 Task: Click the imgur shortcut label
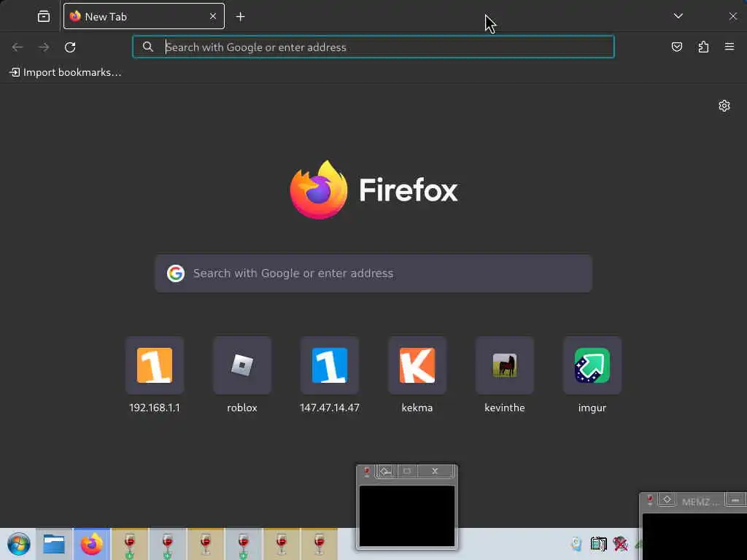(592, 408)
